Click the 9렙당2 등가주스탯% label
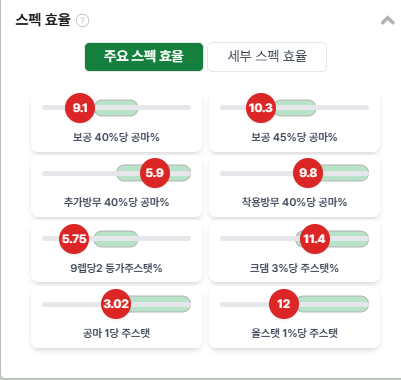 tap(116, 268)
